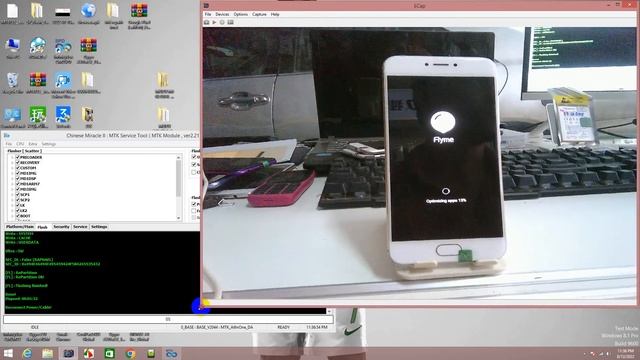Open the blue globe desktop shortcut

pyautogui.click(x=88, y=11)
